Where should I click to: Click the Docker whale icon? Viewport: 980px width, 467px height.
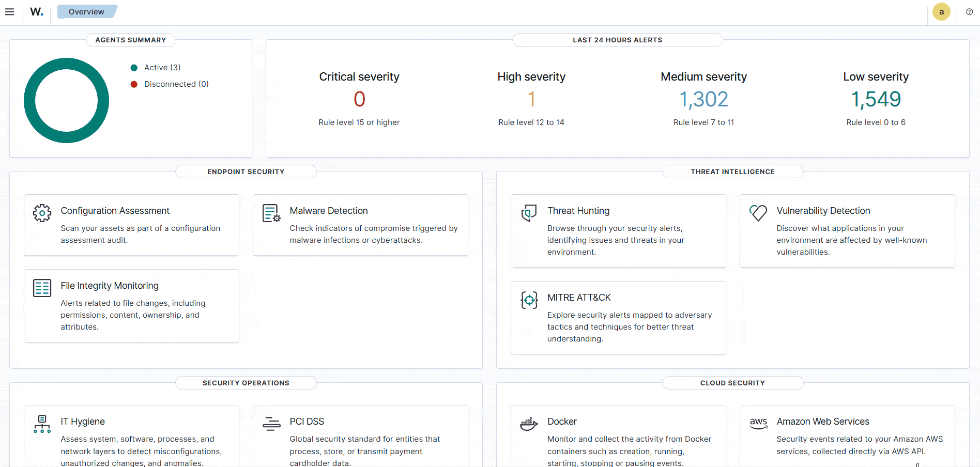529,424
